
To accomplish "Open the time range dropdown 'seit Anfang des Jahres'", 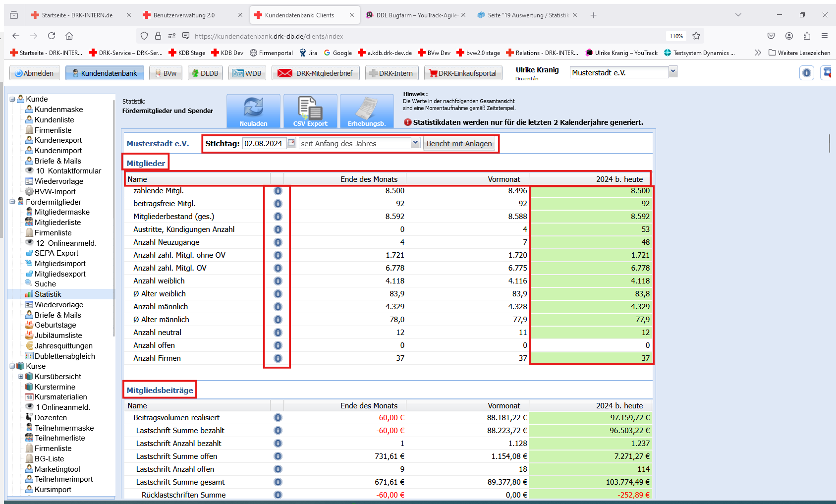I will click(415, 143).
